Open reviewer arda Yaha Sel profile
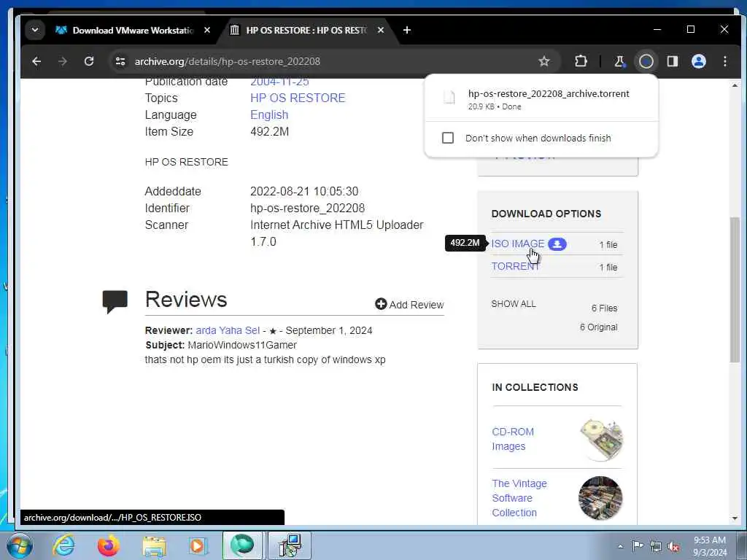This screenshot has width=747, height=560. 228,330
